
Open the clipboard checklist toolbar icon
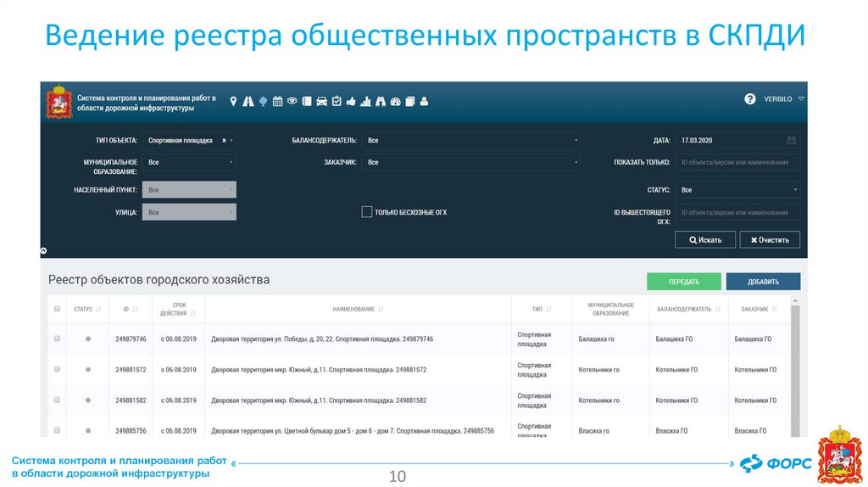tap(337, 101)
